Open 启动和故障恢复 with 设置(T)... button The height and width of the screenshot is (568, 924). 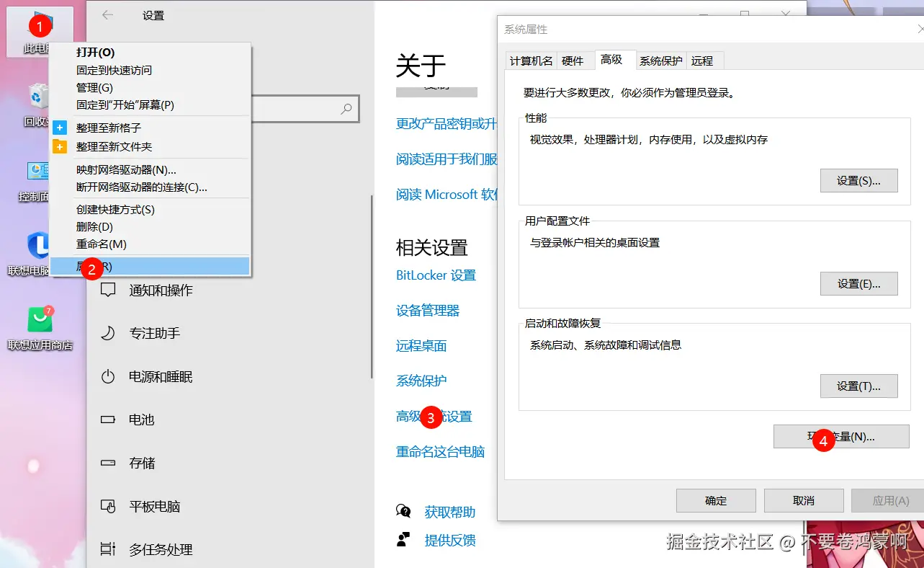pyautogui.click(x=858, y=386)
